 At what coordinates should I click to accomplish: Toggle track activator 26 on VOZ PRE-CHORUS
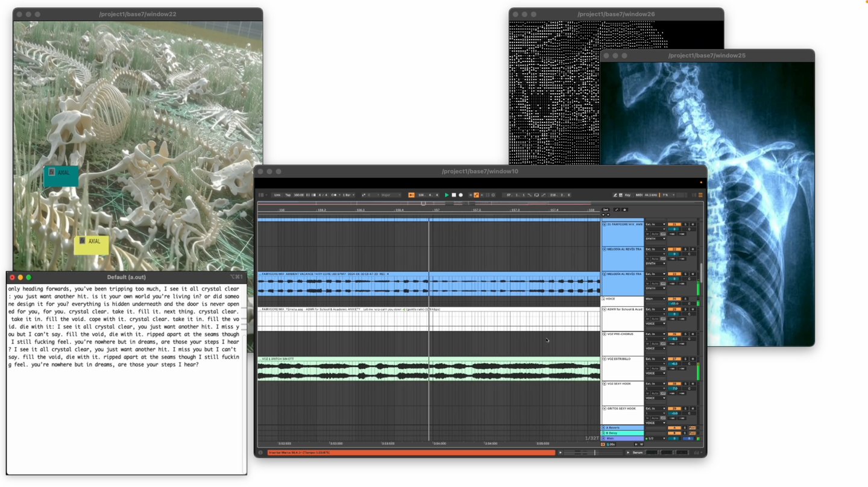point(675,334)
